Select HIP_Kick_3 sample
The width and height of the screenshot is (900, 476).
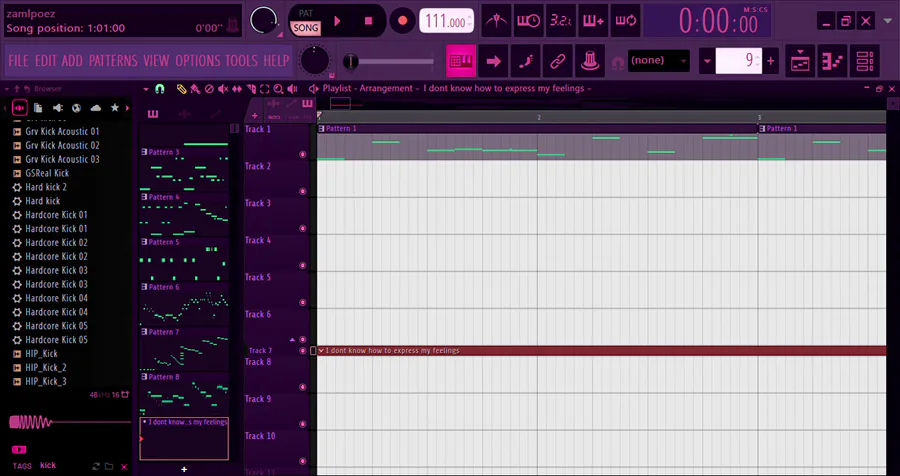[x=46, y=381]
